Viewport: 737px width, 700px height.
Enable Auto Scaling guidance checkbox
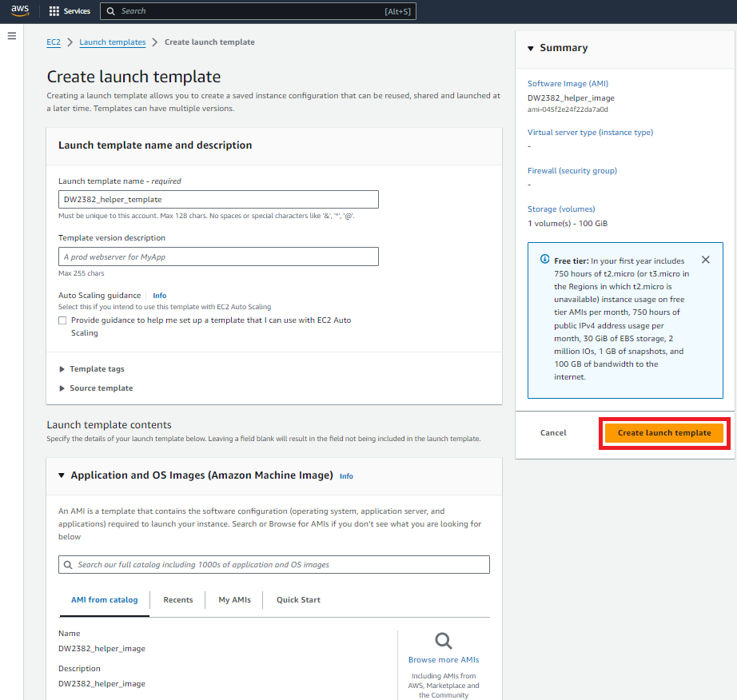62,320
